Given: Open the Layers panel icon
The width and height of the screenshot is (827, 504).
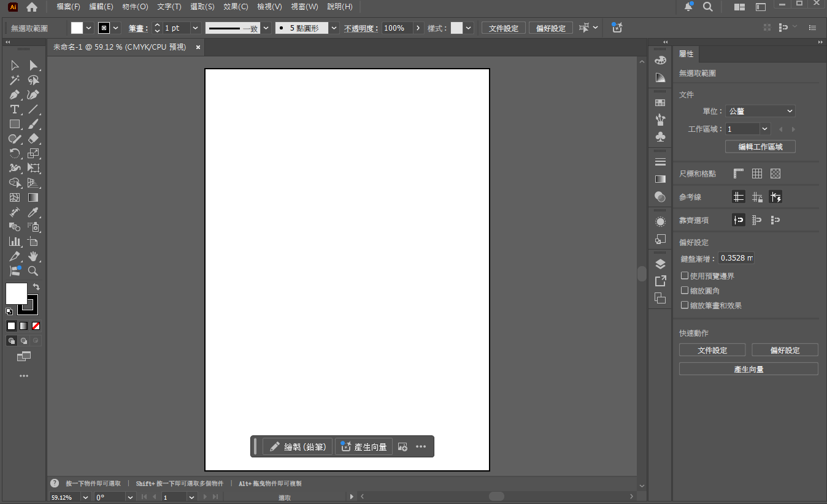Looking at the screenshot, I should coord(660,264).
